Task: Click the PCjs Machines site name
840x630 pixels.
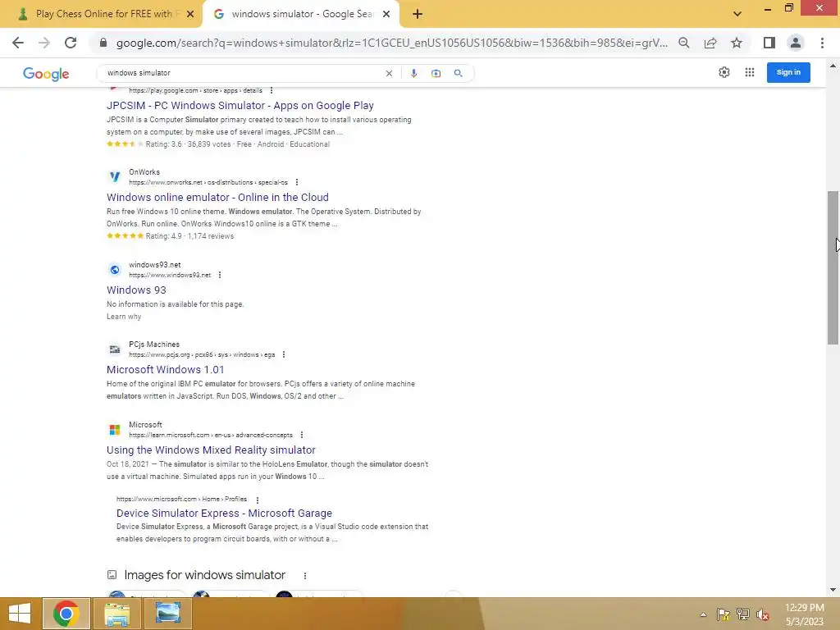Action: tap(154, 345)
